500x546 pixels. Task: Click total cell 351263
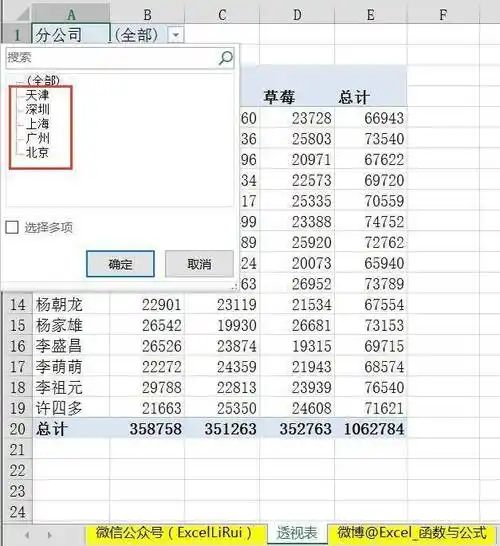pyautogui.click(x=222, y=429)
